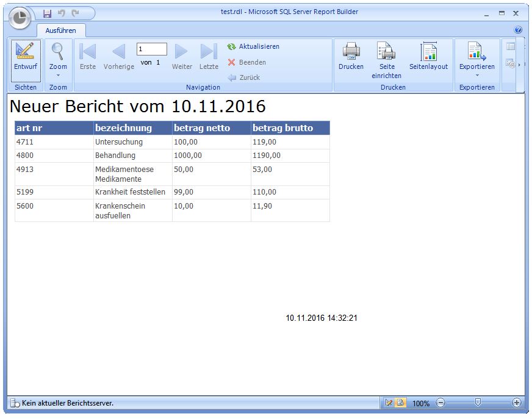Toggle run mode icon in status bar
This screenshot has height=419, width=532.
point(400,403)
